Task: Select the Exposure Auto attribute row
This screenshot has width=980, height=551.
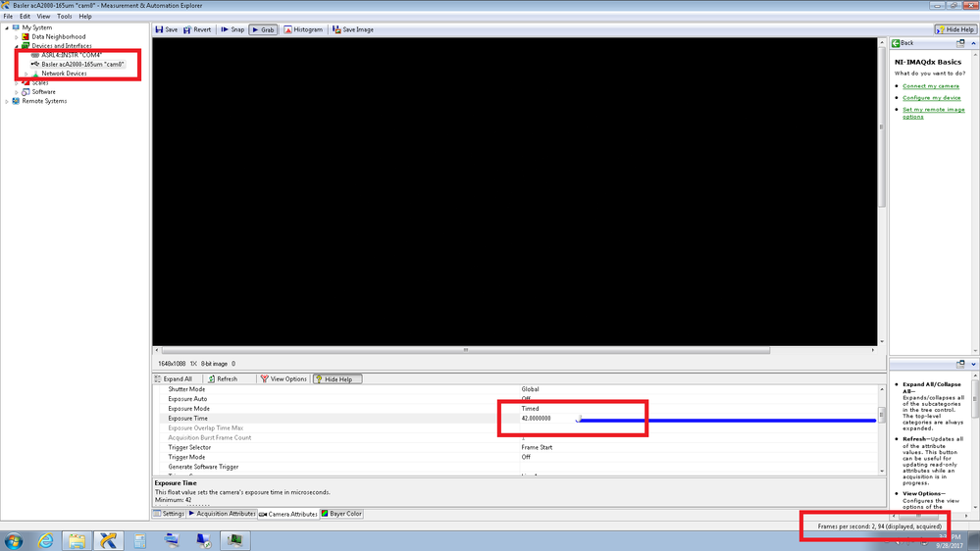Action: [516, 399]
